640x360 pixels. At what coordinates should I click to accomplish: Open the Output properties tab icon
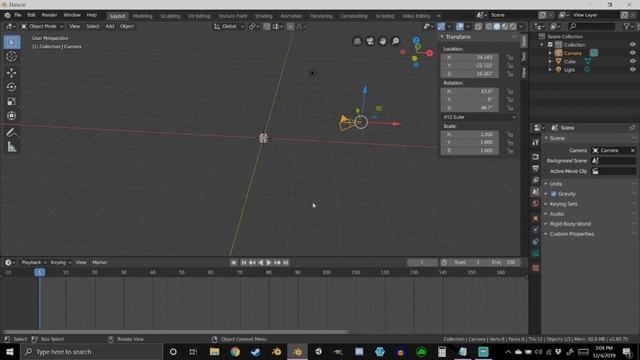coord(536,168)
